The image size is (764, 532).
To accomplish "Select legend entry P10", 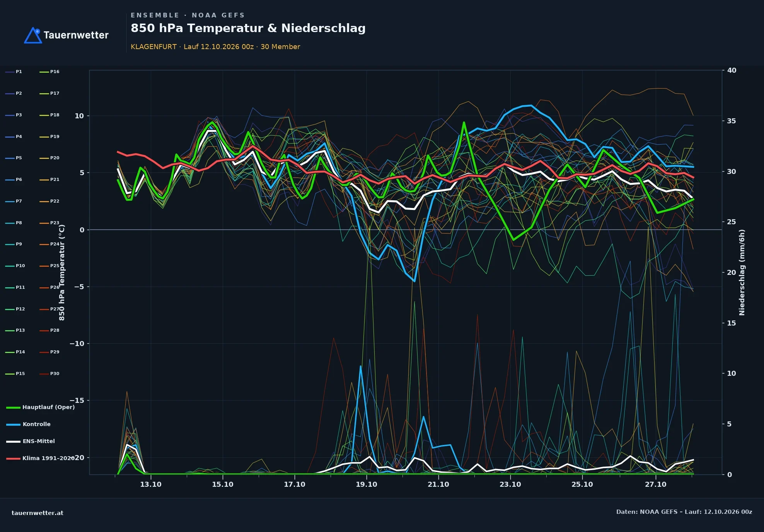I will (x=15, y=266).
